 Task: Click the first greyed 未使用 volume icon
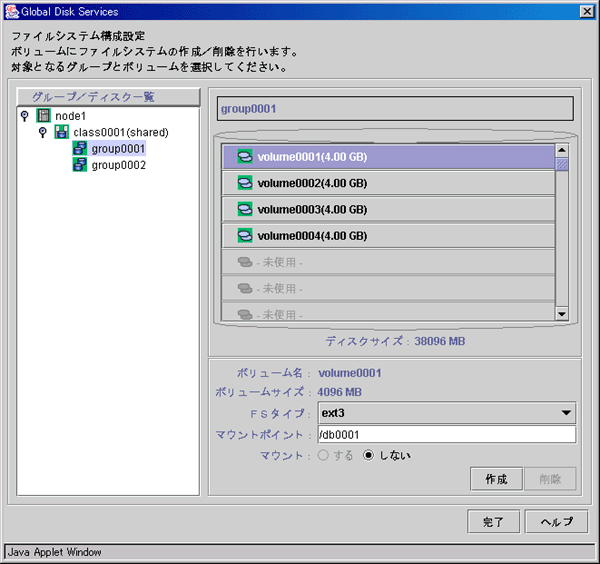coord(245,262)
